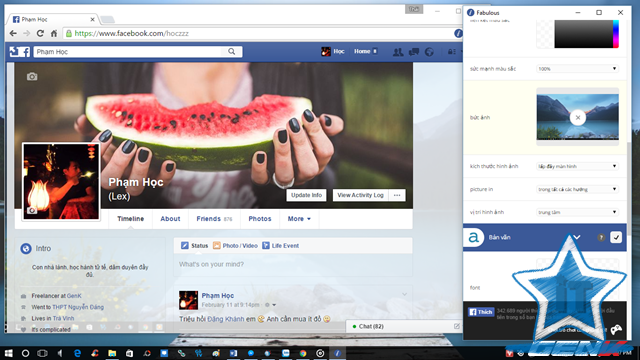
Task: Open the notifications globe icon
Action: 429,52
